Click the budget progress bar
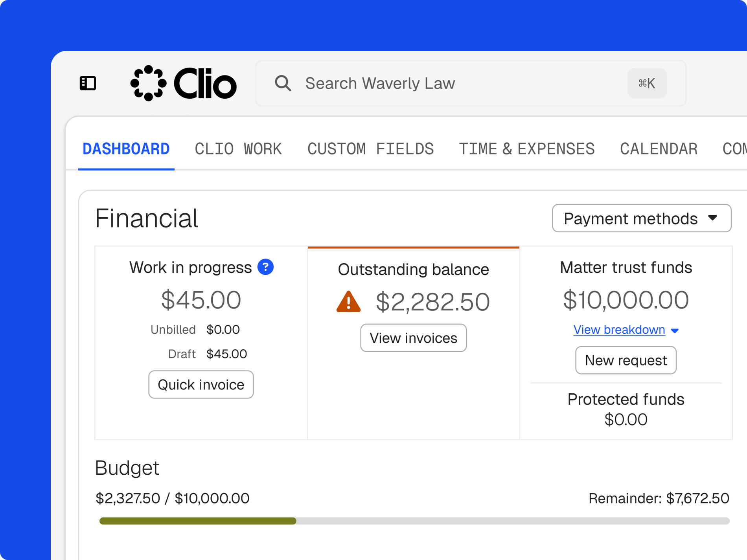The width and height of the screenshot is (747, 560). (414, 521)
